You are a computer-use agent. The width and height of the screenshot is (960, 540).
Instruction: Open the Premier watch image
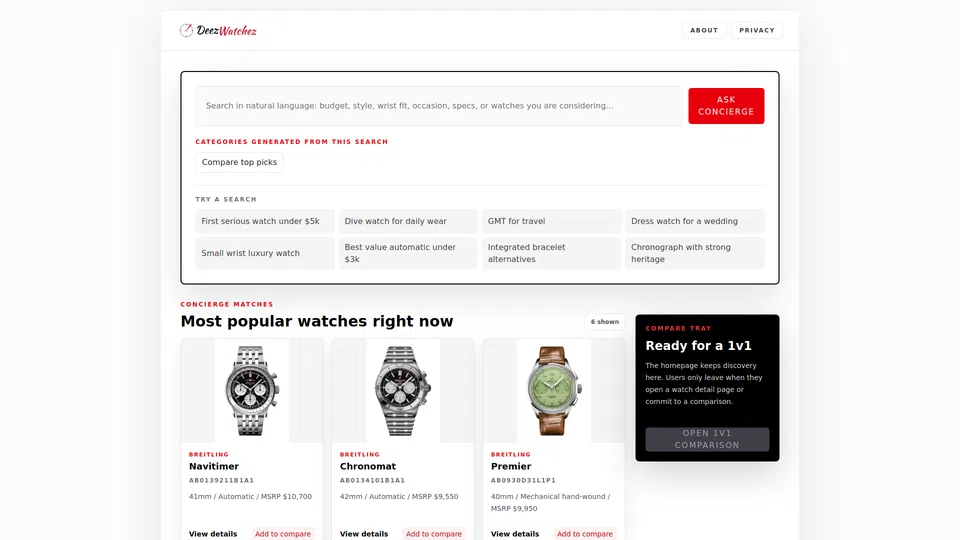click(553, 391)
